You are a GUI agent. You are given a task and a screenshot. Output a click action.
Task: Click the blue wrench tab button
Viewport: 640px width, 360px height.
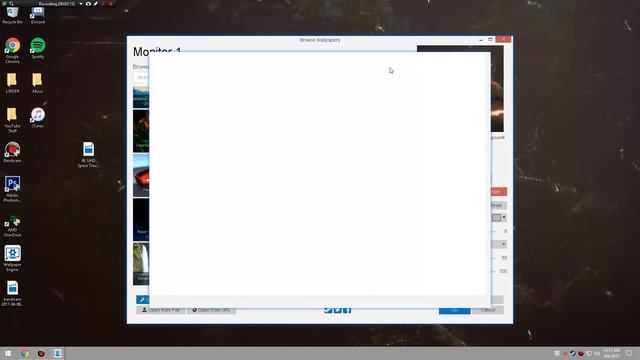coord(142,300)
